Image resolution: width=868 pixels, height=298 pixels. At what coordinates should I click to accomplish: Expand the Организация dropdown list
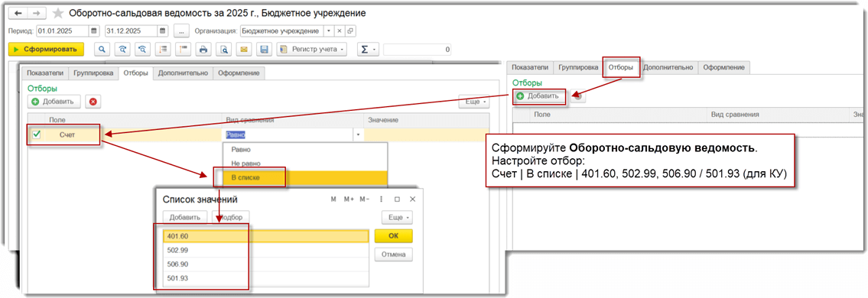[x=329, y=31]
